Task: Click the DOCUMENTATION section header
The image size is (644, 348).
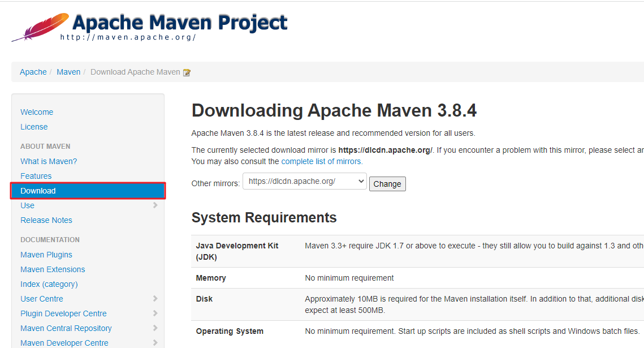Action: tap(50, 239)
